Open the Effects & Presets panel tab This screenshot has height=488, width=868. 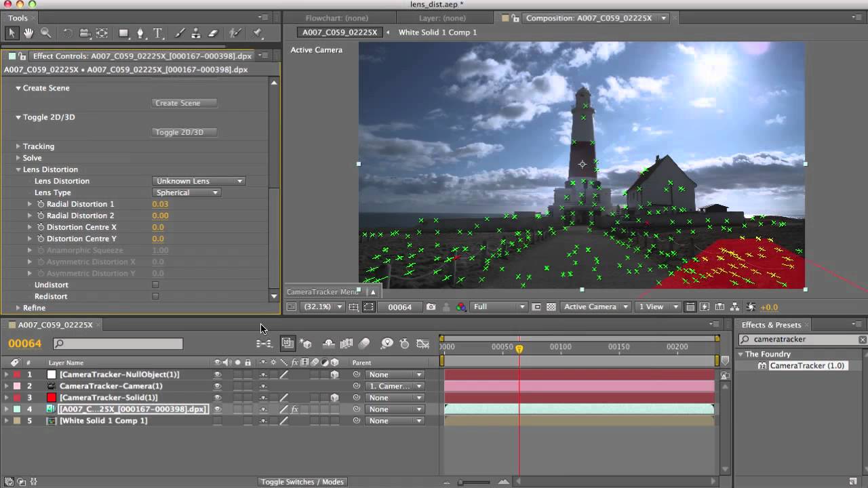point(771,325)
